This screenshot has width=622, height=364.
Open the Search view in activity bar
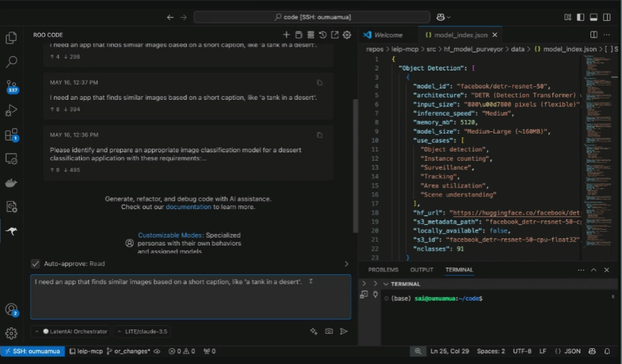point(11,62)
